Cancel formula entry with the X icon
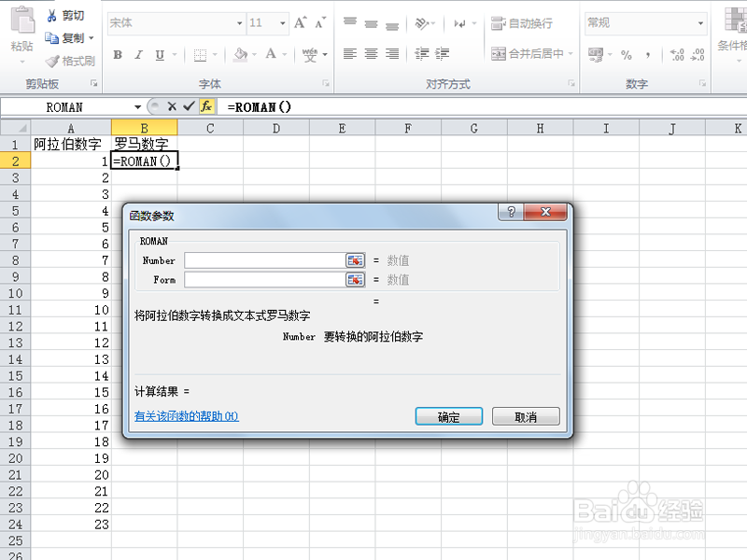 click(x=173, y=105)
